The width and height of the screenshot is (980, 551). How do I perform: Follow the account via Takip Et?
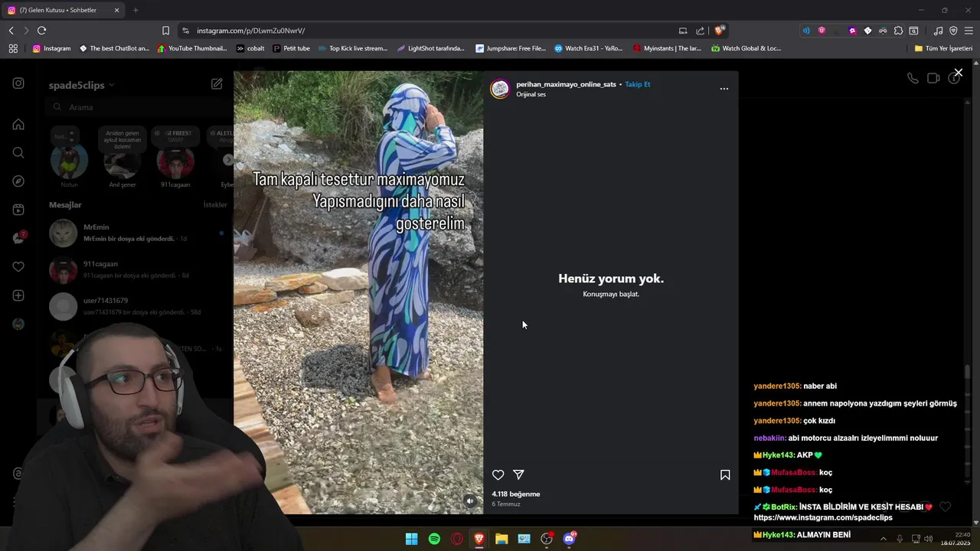point(637,84)
